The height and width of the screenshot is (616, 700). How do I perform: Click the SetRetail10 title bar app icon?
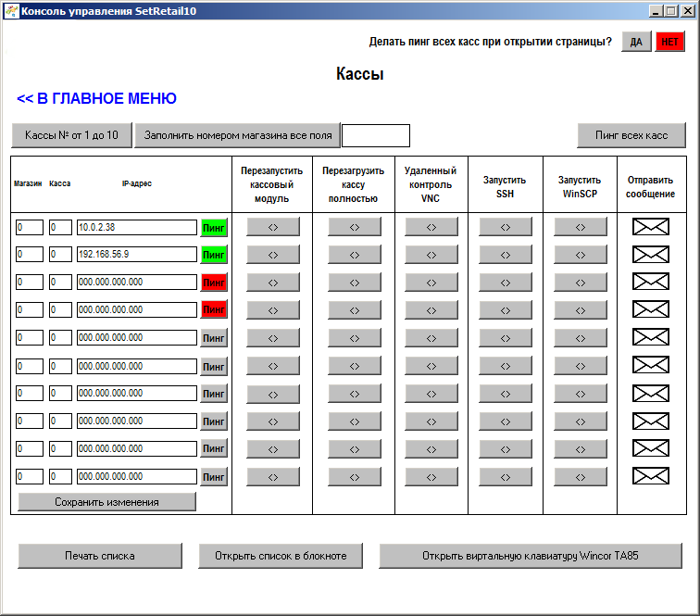[12, 11]
